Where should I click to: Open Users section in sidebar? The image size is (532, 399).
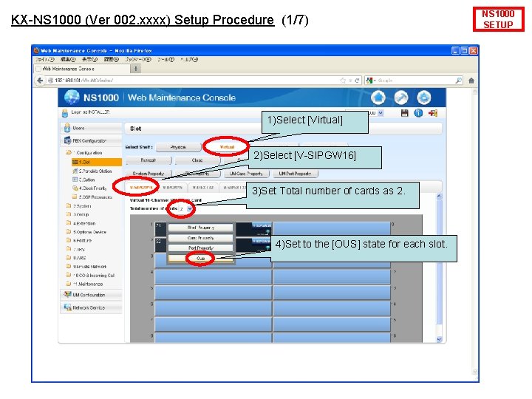point(92,128)
